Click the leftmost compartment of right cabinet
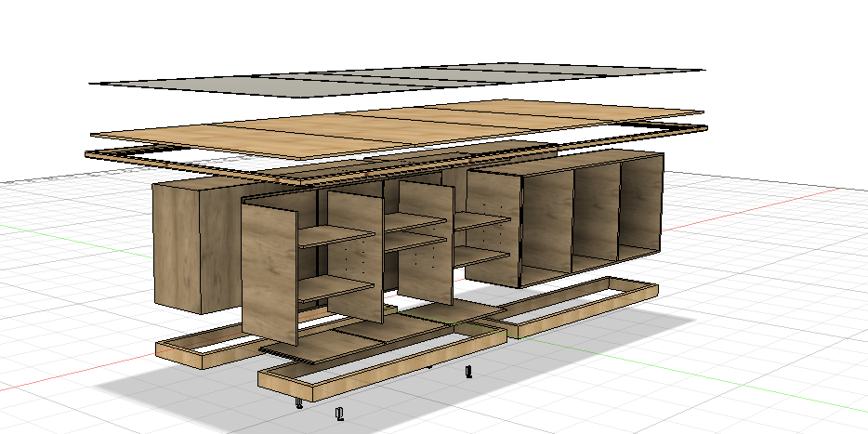This screenshot has width=868, height=434. [x=548, y=228]
